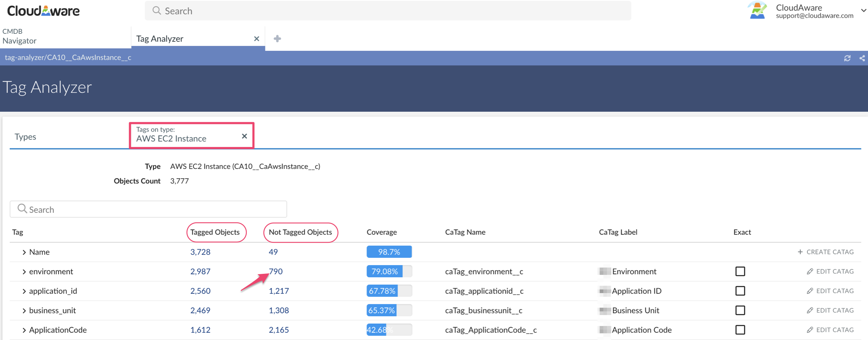
Task: Close the AWS EC2 Instance tags tab
Action: tap(244, 136)
